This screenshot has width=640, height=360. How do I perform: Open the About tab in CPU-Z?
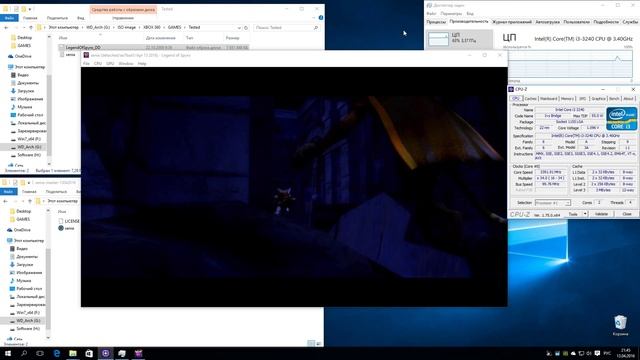(629, 99)
